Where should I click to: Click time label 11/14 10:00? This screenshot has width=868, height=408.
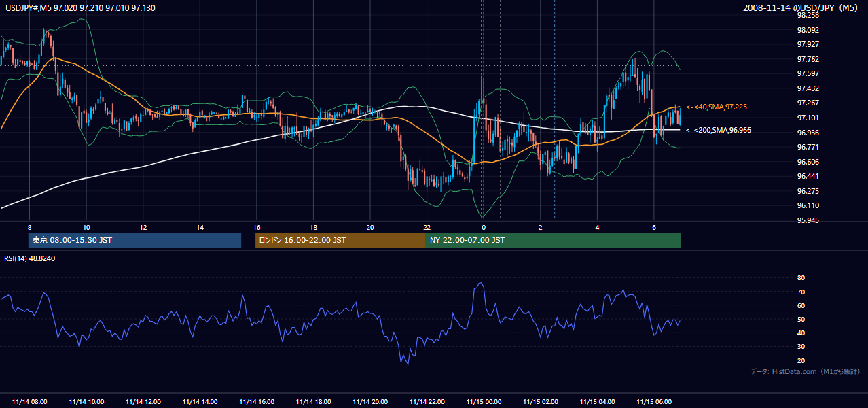pos(86,402)
